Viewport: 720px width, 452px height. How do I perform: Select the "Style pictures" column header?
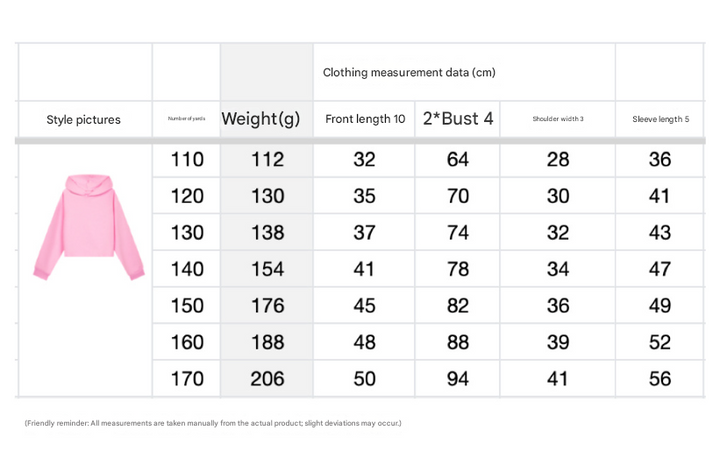pyautogui.click(x=84, y=119)
